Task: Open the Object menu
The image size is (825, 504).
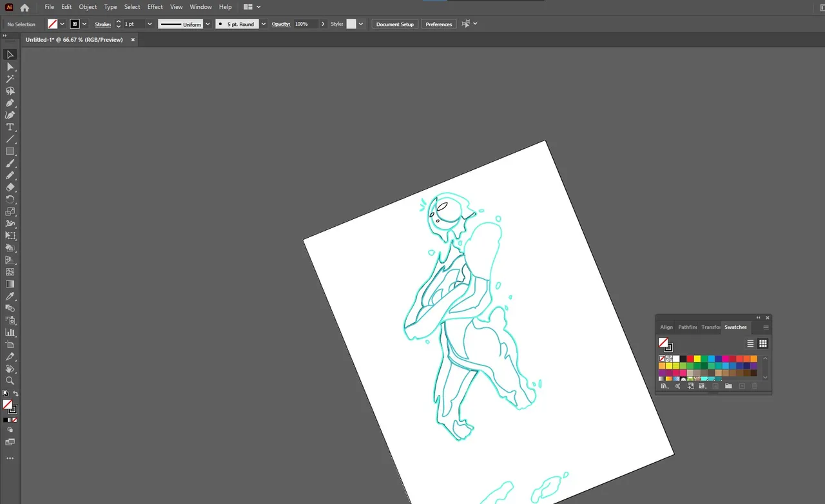Action: [x=88, y=7]
